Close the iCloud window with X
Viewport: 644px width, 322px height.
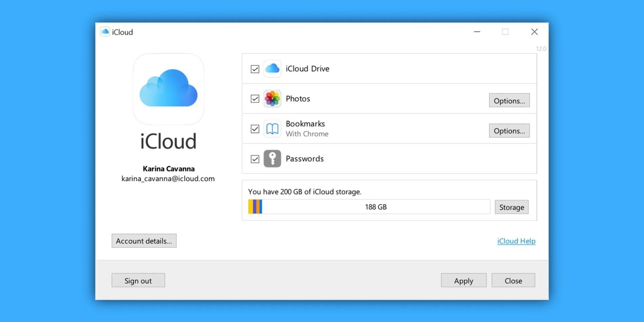(x=535, y=32)
